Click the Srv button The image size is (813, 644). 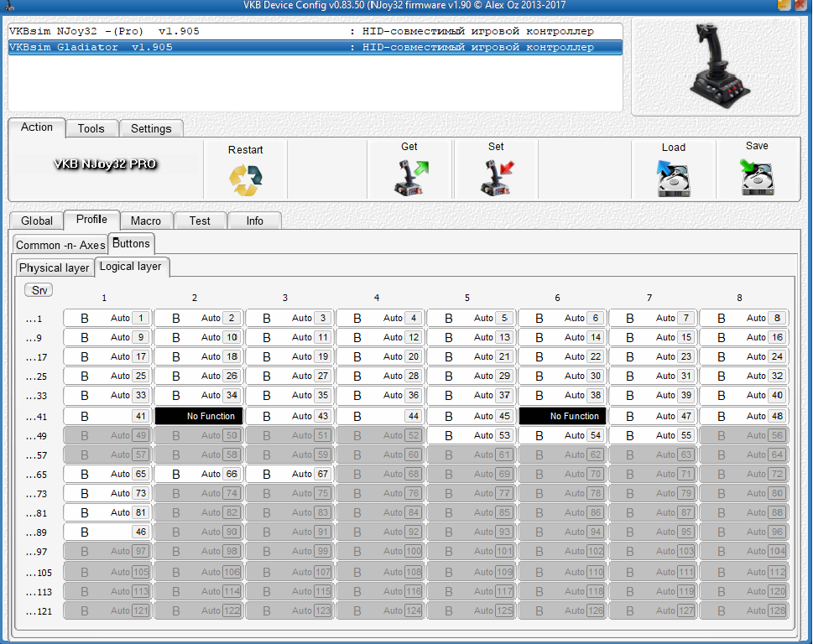pyautogui.click(x=39, y=290)
